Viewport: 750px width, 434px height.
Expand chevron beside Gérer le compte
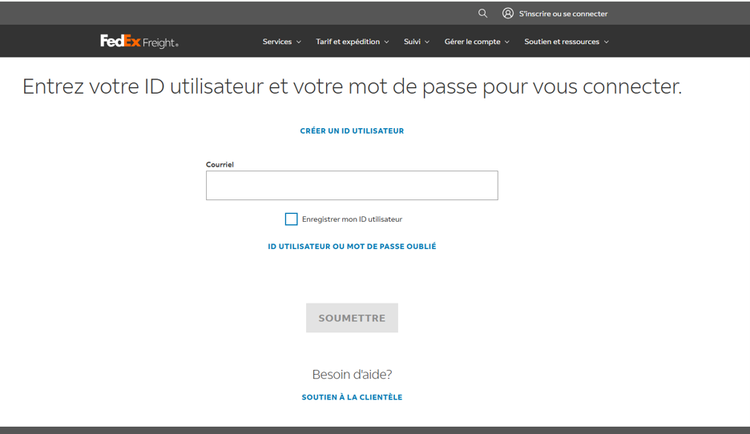pyautogui.click(x=507, y=42)
